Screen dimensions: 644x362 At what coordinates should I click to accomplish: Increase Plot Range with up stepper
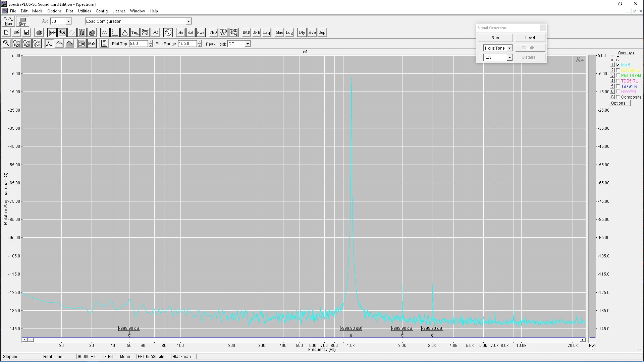click(x=200, y=42)
